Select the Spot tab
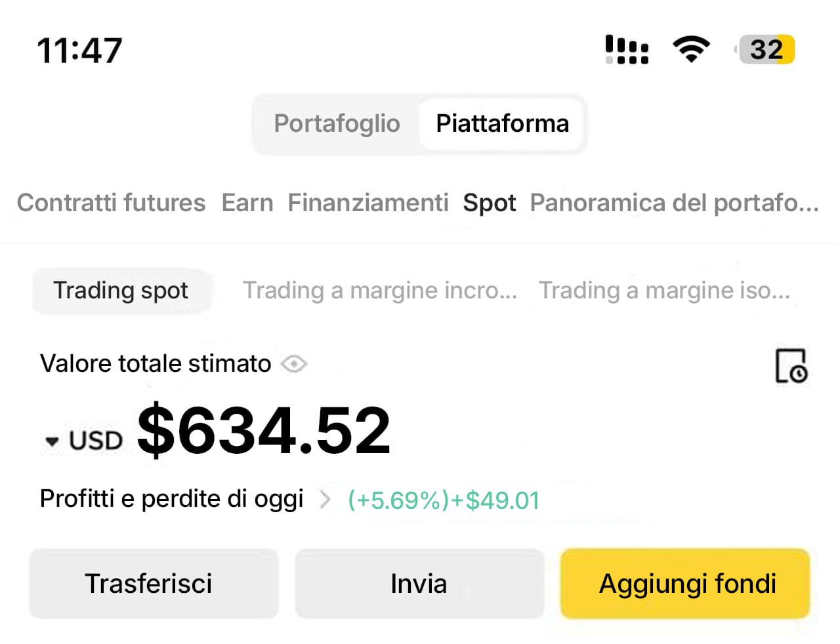 (490, 203)
